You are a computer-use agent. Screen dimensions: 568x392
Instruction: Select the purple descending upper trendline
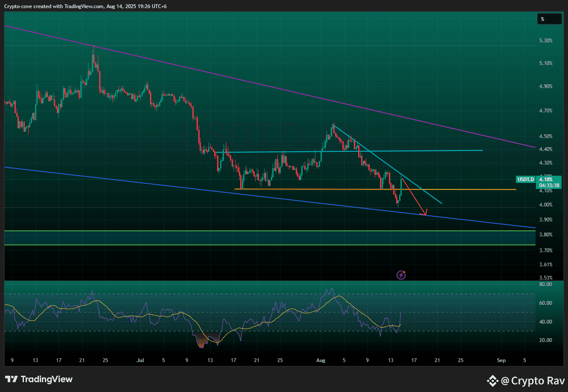[x=269, y=86]
